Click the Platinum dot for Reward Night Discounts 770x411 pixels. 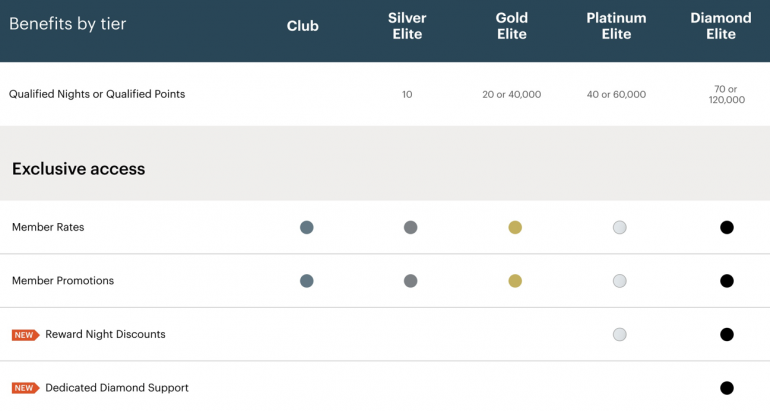[620, 335]
